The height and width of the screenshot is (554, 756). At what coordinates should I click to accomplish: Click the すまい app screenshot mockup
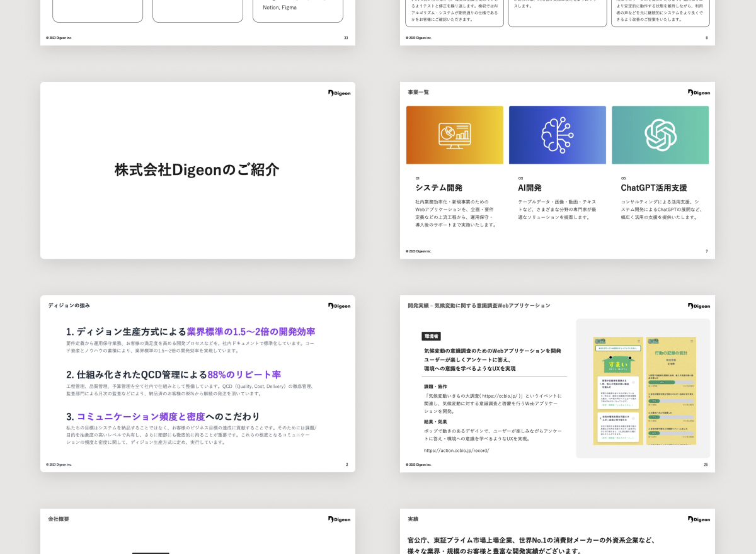click(617, 391)
